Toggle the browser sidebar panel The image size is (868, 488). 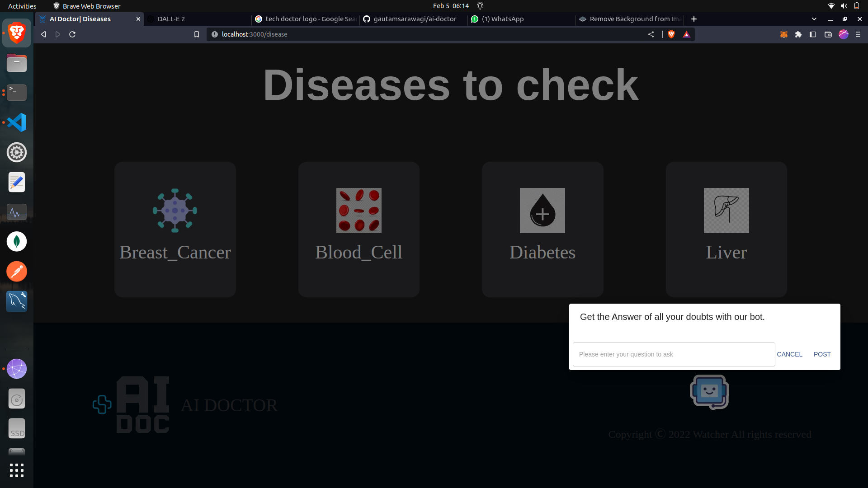tap(813, 34)
